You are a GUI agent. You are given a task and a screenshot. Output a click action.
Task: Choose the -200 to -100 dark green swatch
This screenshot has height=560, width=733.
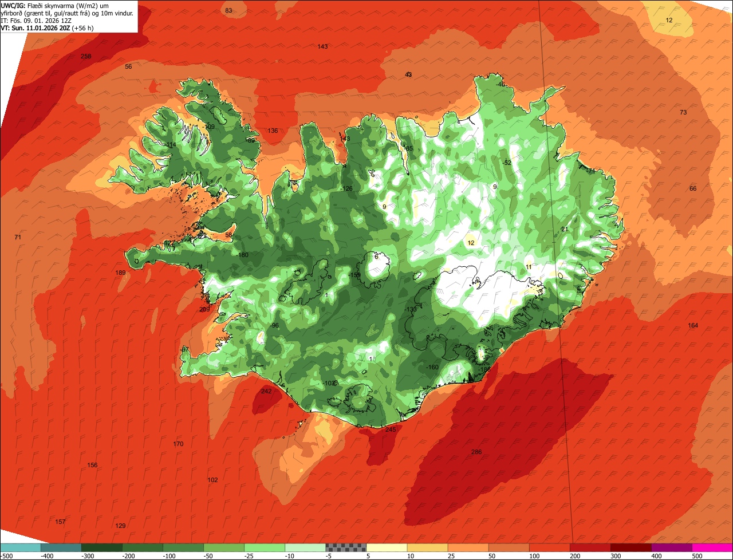tap(142, 548)
